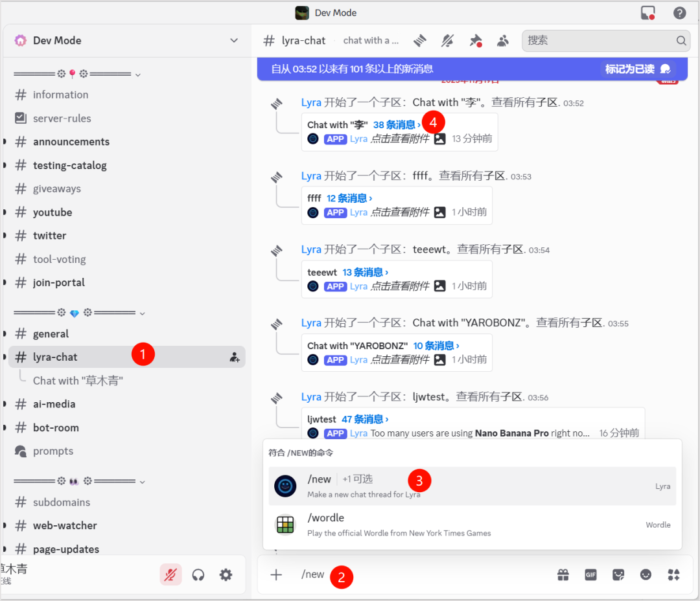
Task: Open the emoji picker
Action: [646, 574]
